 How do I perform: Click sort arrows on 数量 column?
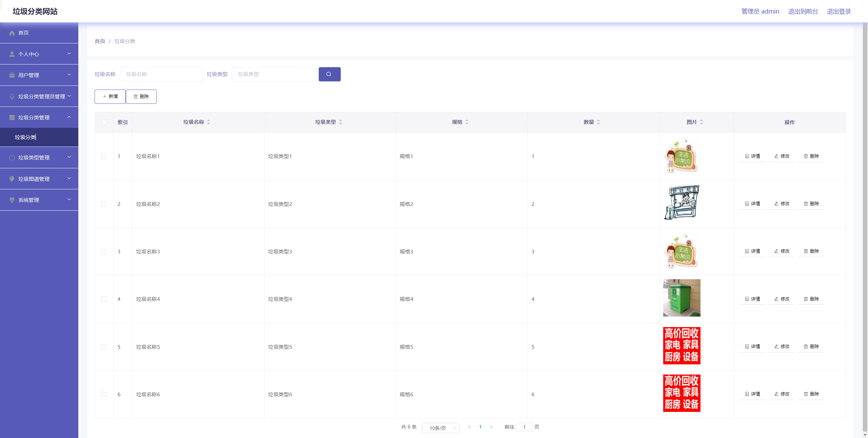598,122
